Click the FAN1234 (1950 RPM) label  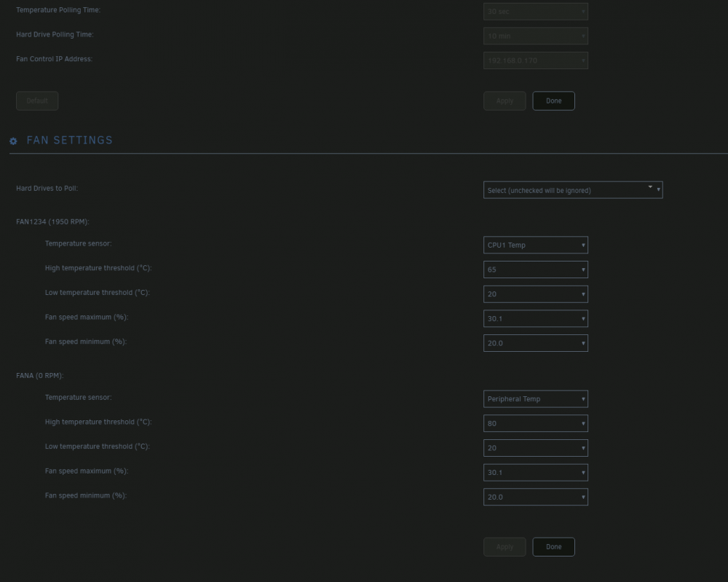point(52,221)
